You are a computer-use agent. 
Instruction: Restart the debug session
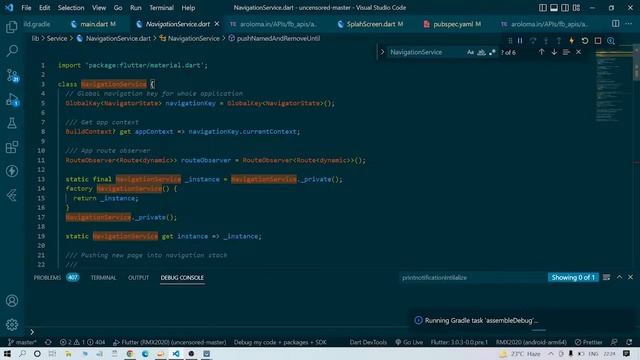pyautogui.click(x=585, y=41)
